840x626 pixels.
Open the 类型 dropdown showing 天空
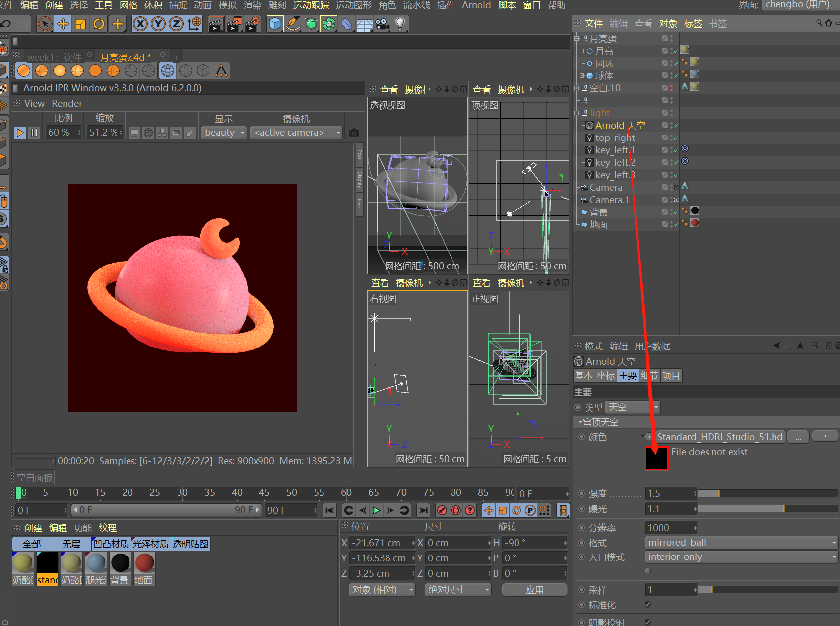[633, 407]
